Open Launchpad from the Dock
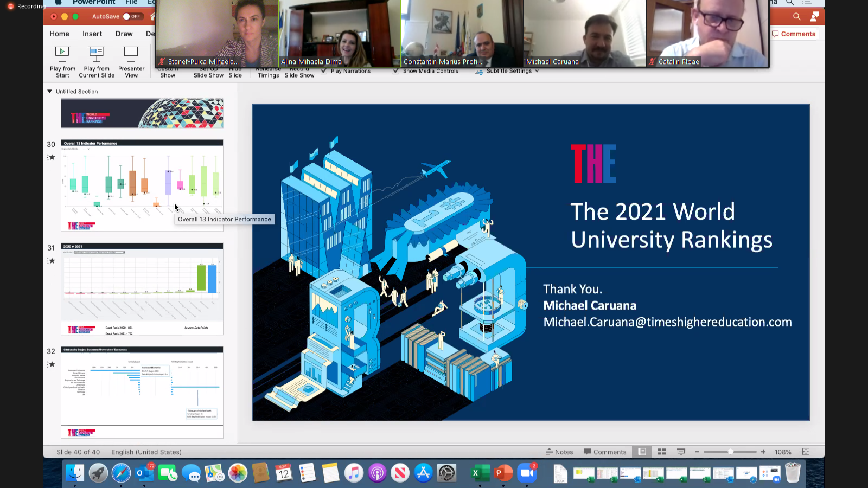Screen dimensions: 868x488 click(x=98, y=473)
